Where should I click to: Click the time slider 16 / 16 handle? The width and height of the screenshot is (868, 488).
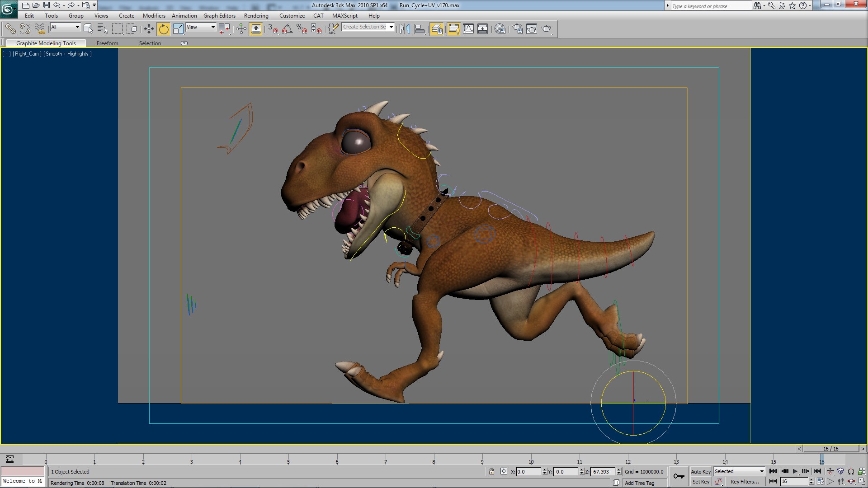click(831, 449)
